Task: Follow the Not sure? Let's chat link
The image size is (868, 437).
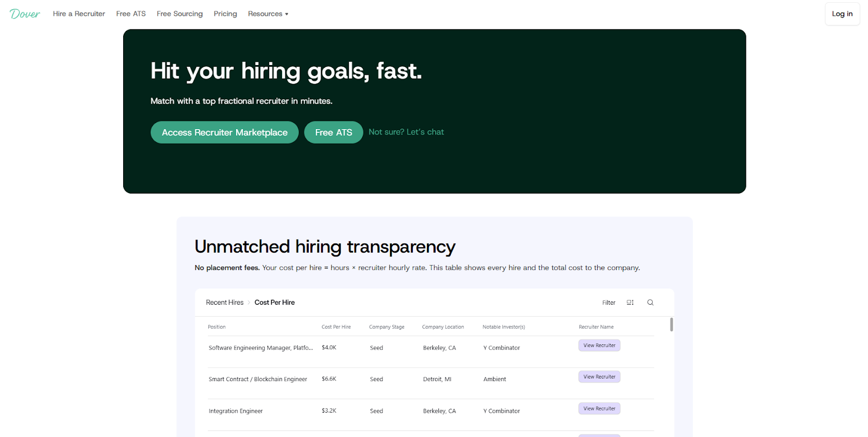Action: coord(406,132)
